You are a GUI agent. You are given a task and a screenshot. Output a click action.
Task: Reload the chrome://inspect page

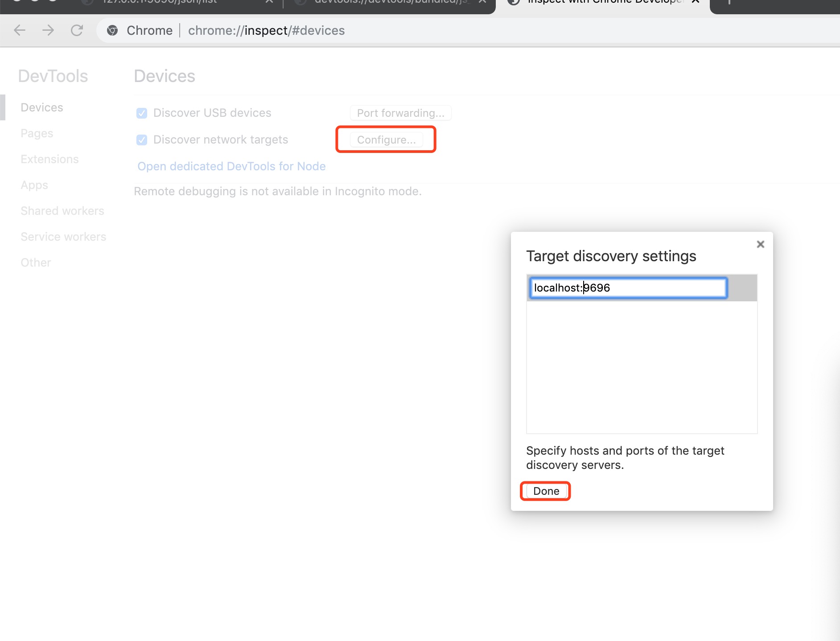pyautogui.click(x=77, y=30)
